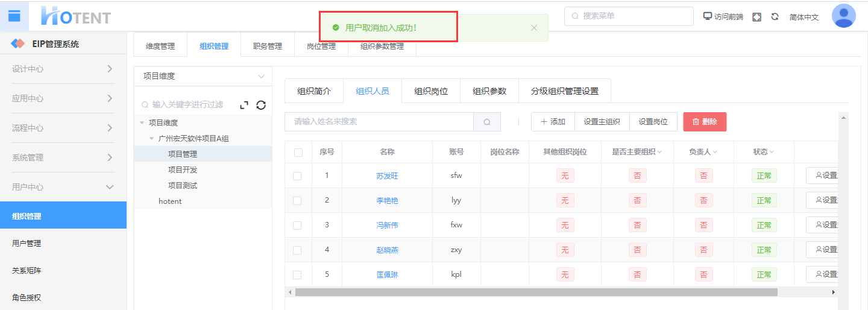Expand the 流程中心 sidebar menu
Screen dimensions: 868x310
[x=63, y=128]
